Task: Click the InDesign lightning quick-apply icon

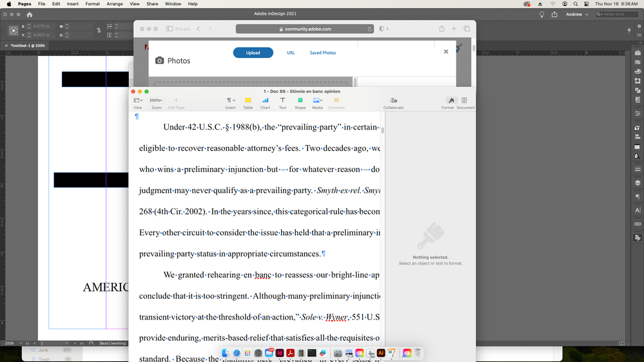Action: 629,30
